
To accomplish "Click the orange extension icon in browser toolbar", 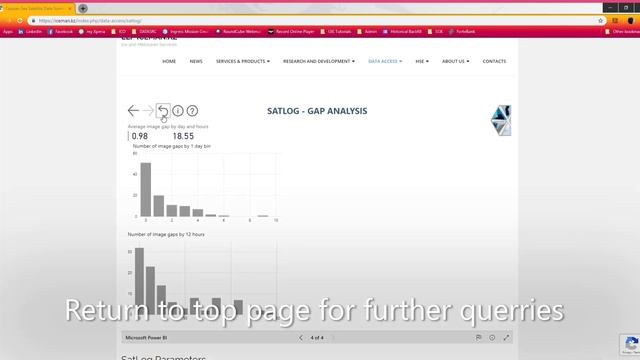I will click(615, 20).
